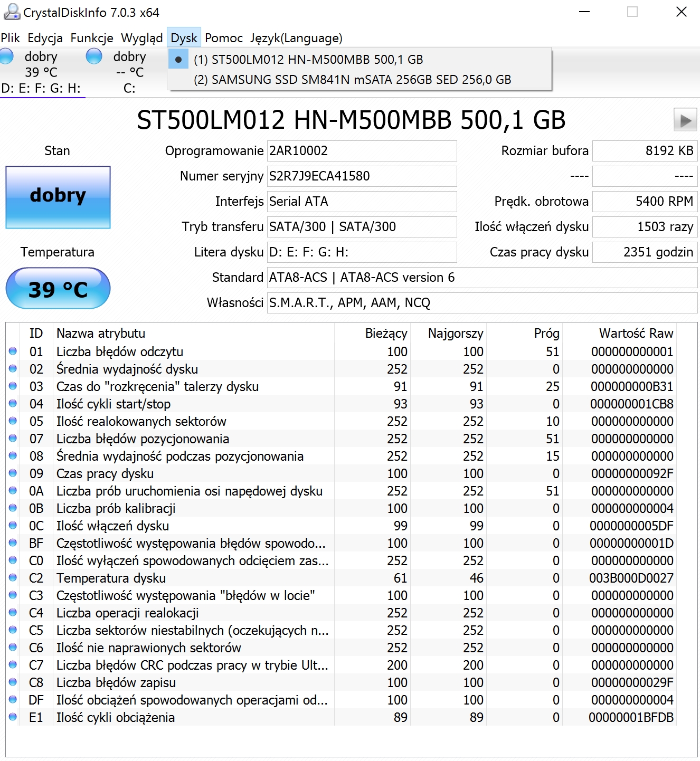Click the status dot for attribute C6
700x761 pixels.
click(x=13, y=647)
